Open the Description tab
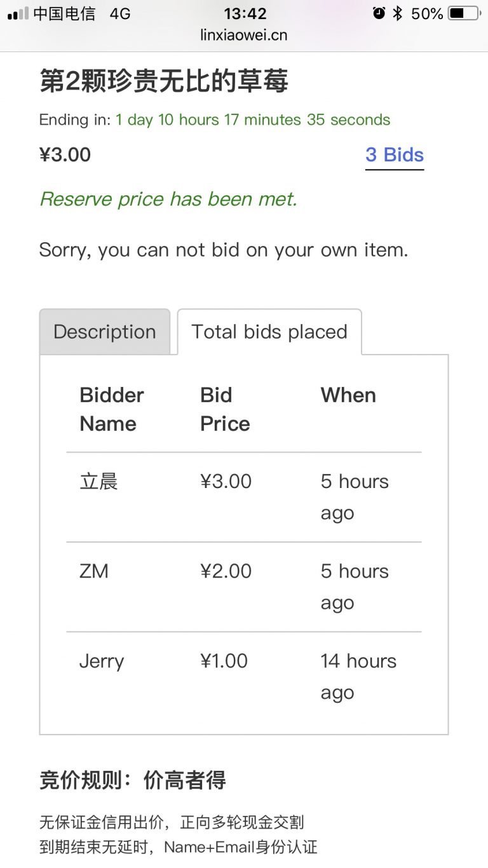The width and height of the screenshot is (488, 868). (x=105, y=332)
